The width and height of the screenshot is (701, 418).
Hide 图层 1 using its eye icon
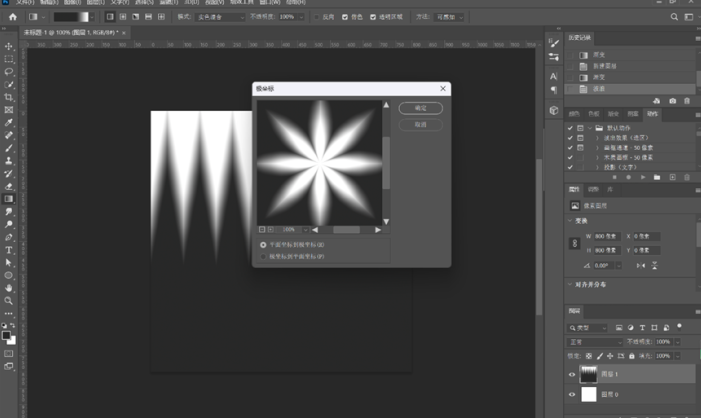(572, 375)
